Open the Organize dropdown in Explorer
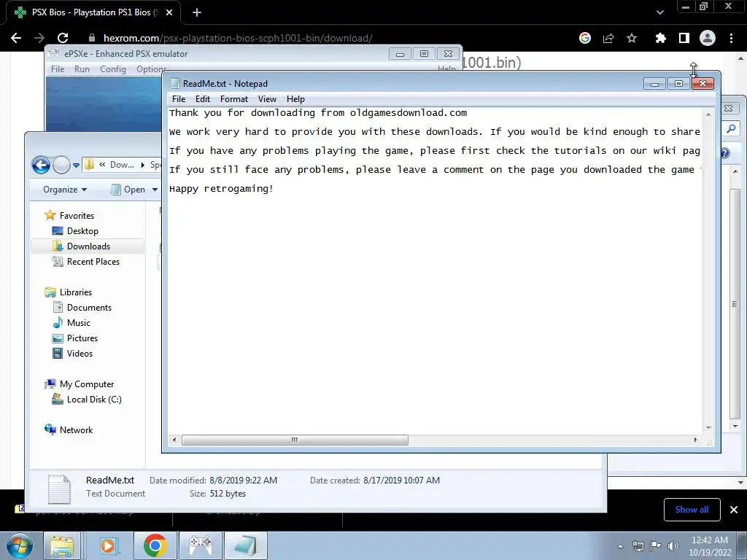 pos(65,190)
